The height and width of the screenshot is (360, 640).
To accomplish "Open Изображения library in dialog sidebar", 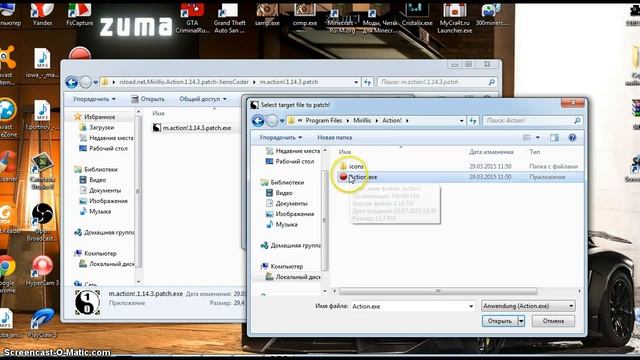I will tap(290, 214).
